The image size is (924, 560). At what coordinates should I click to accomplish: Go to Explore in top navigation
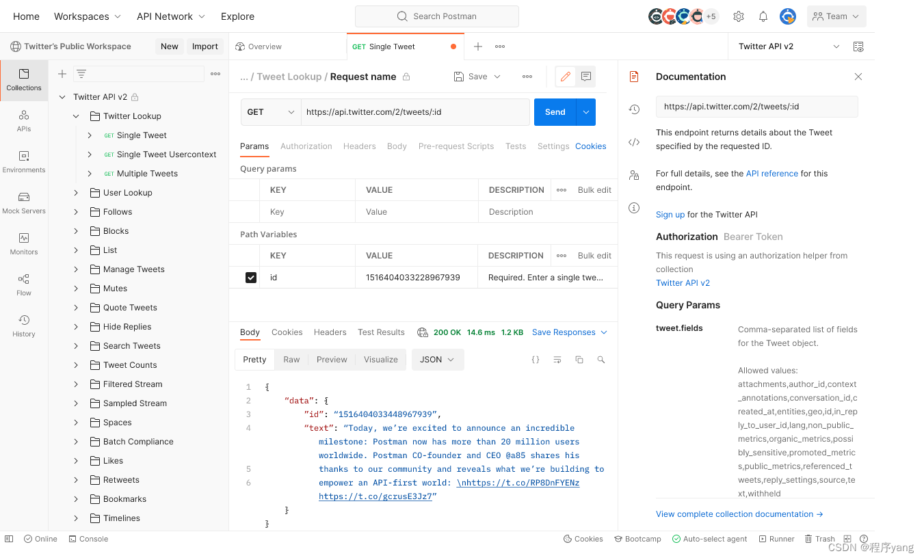(x=237, y=16)
